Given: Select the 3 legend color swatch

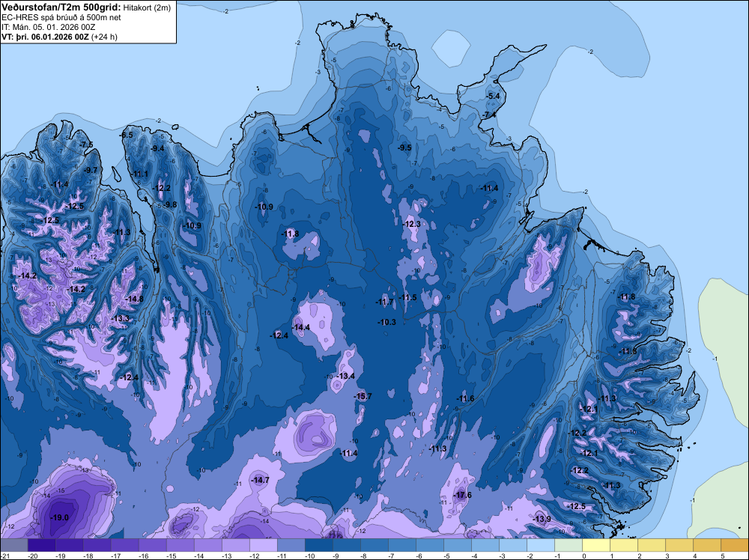Looking at the screenshot, I should [x=679, y=545].
